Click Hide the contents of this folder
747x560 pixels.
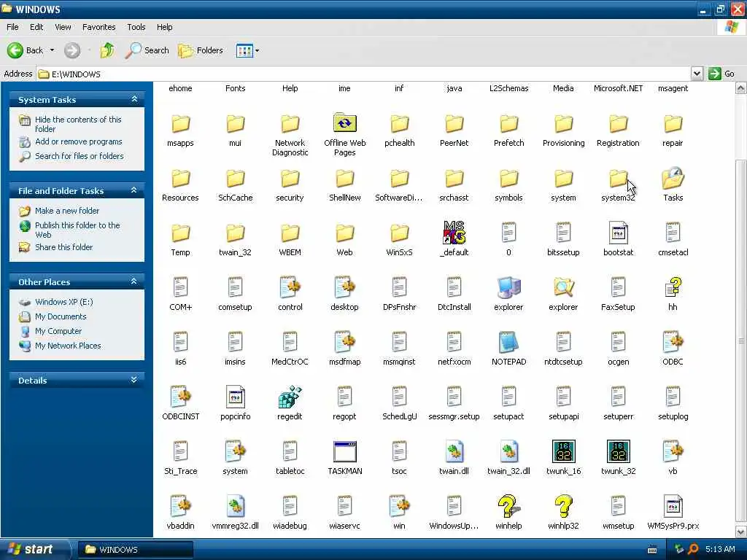78,124
